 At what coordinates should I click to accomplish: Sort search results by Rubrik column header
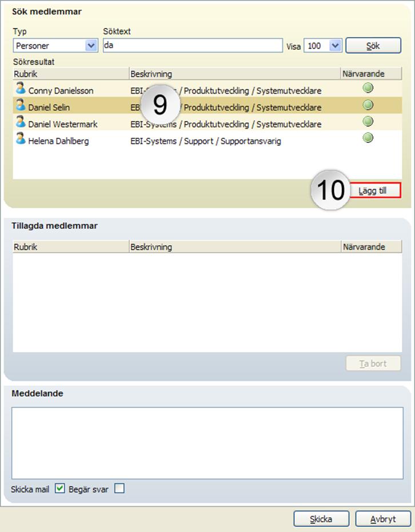pos(71,74)
